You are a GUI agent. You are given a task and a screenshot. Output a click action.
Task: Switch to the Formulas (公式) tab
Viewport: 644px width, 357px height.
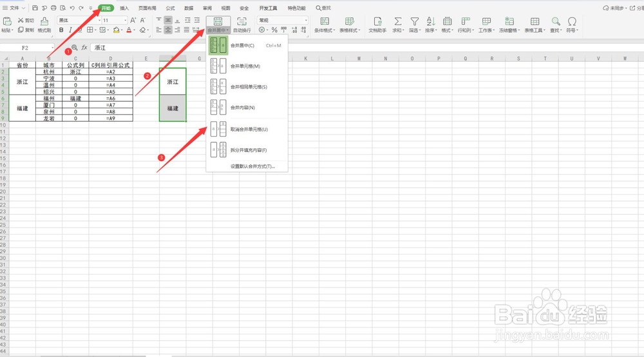[x=171, y=8]
